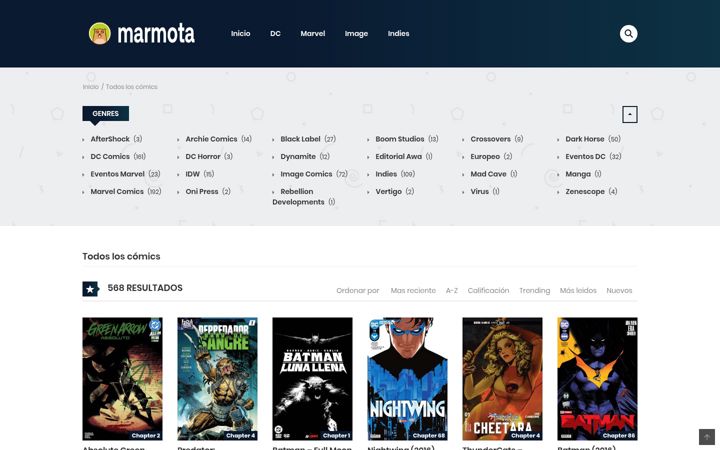Filter by Black Label genre
The image size is (720, 450).
pos(300,139)
